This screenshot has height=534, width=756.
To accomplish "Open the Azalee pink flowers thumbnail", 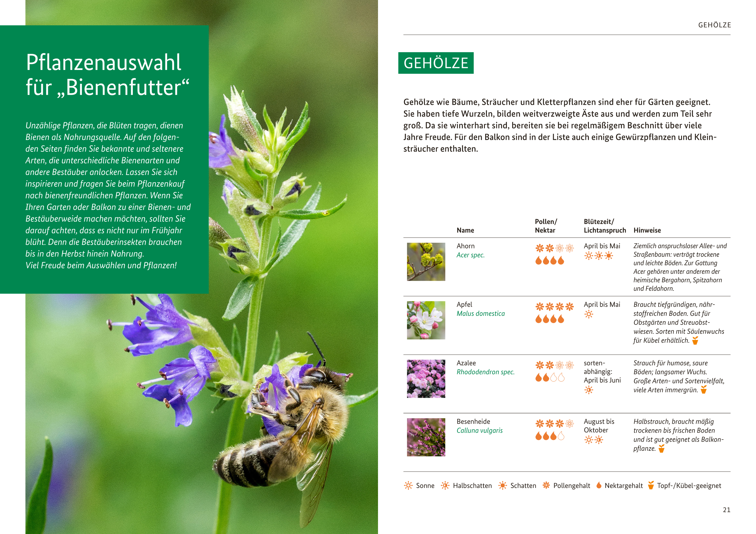I will click(x=426, y=379).
